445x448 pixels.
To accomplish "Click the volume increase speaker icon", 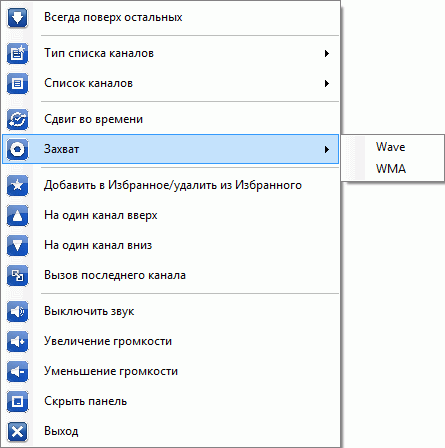I will (17, 341).
